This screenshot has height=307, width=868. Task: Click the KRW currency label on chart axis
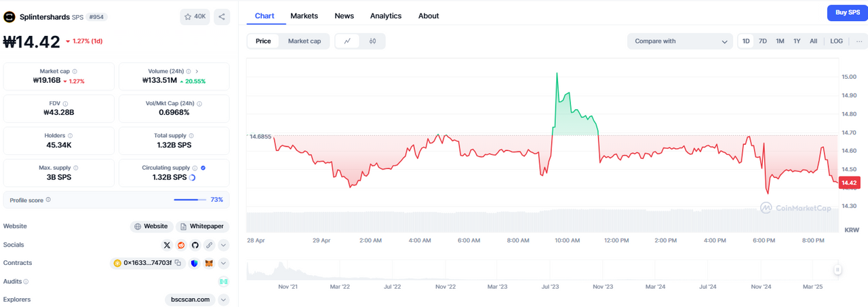pos(852,230)
